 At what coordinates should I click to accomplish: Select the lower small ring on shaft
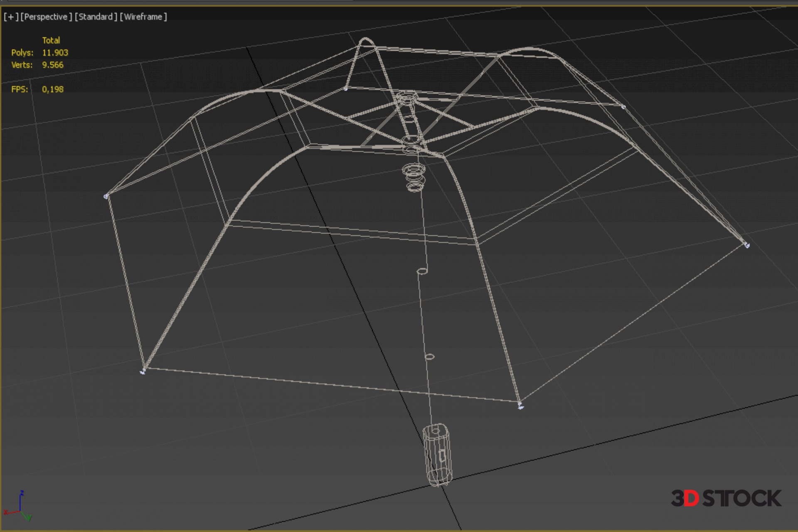coord(430,357)
